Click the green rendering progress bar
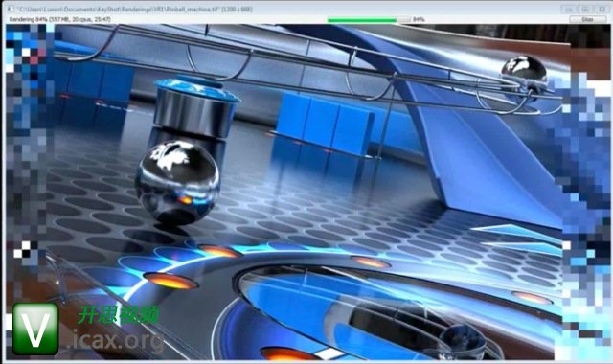This screenshot has width=613, height=364. coord(369,19)
